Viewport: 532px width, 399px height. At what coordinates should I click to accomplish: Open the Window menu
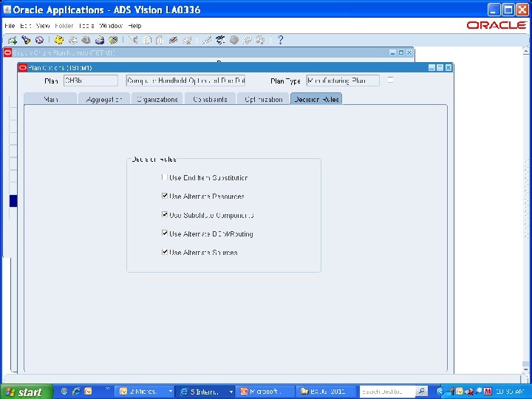point(111,26)
